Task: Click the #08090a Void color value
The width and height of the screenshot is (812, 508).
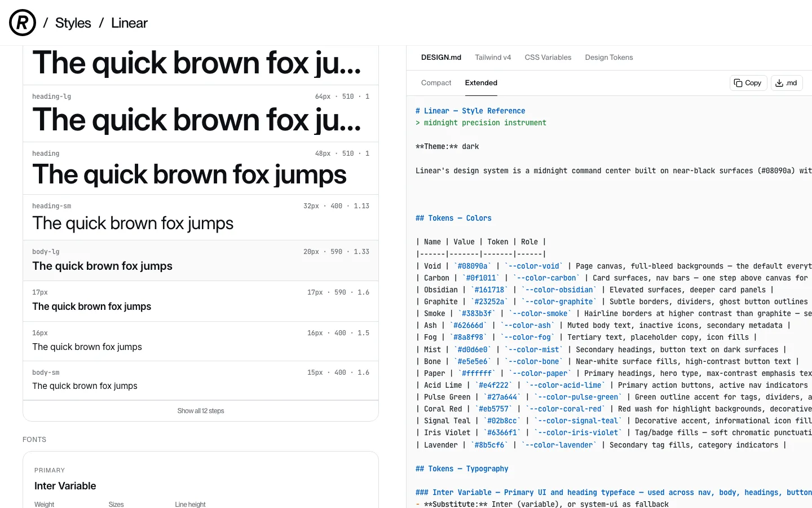Action: click(473, 266)
